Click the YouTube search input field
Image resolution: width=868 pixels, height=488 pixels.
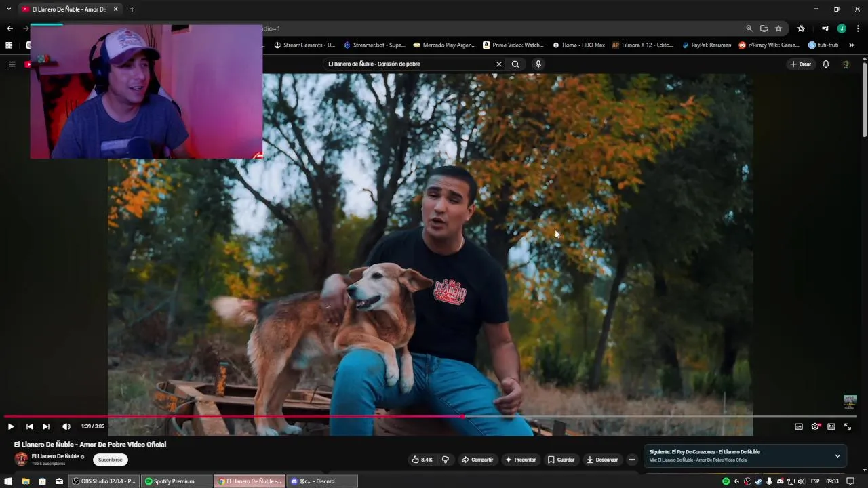point(410,64)
